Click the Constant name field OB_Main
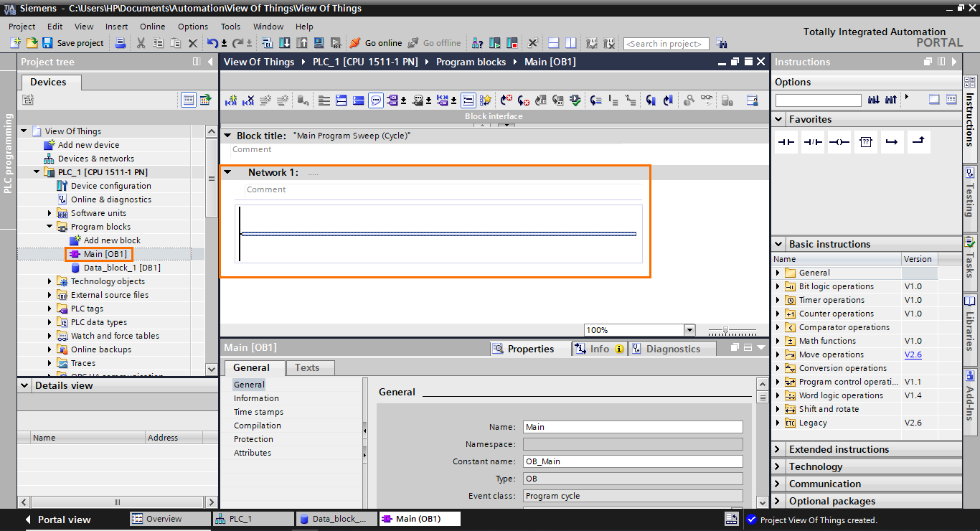Image resolution: width=980 pixels, height=531 pixels. (x=633, y=461)
